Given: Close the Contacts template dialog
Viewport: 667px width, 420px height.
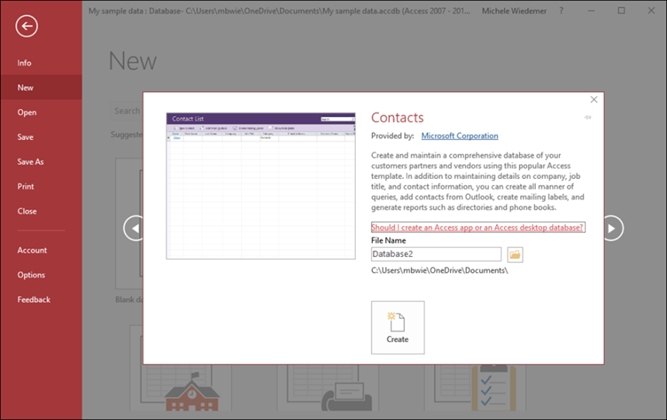Looking at the screenshot, I should tap(594, 100).
